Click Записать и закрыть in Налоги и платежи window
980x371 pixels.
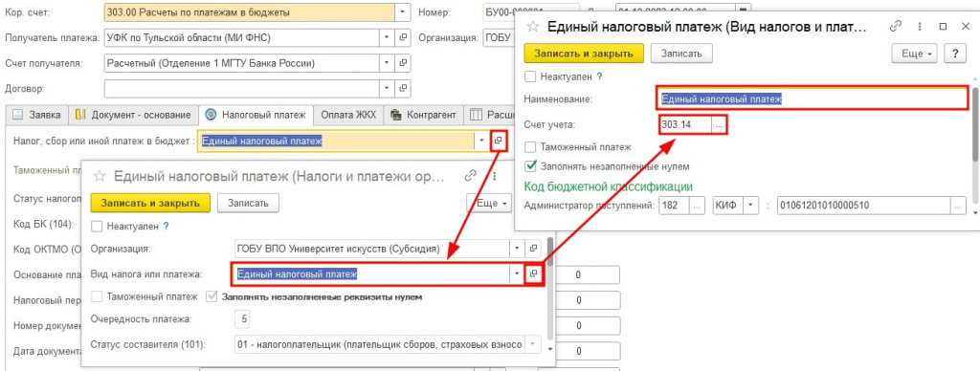(150, 203)
